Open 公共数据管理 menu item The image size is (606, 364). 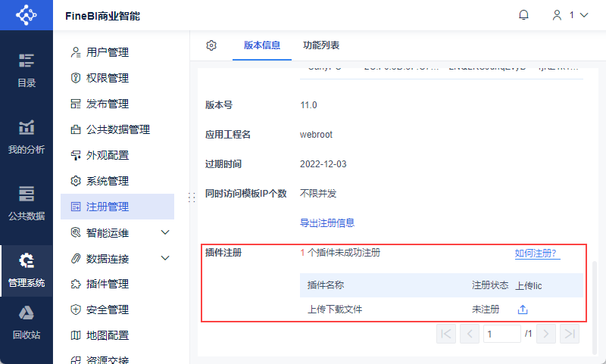117,129
